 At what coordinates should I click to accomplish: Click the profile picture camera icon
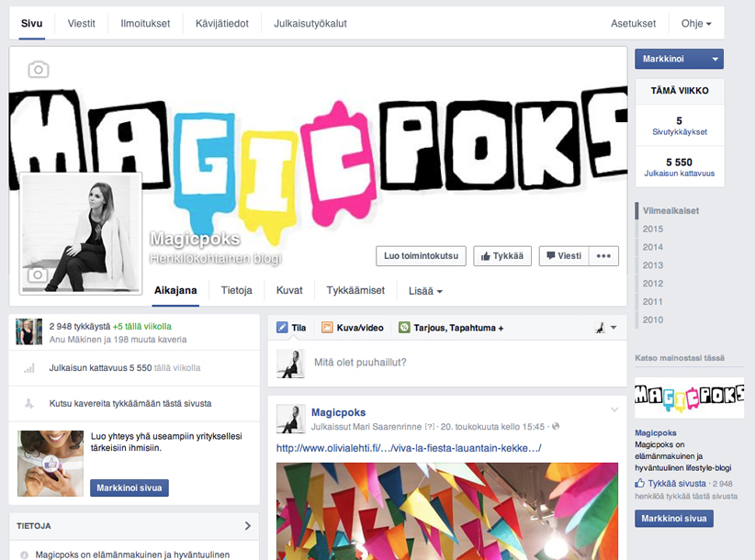38,274
